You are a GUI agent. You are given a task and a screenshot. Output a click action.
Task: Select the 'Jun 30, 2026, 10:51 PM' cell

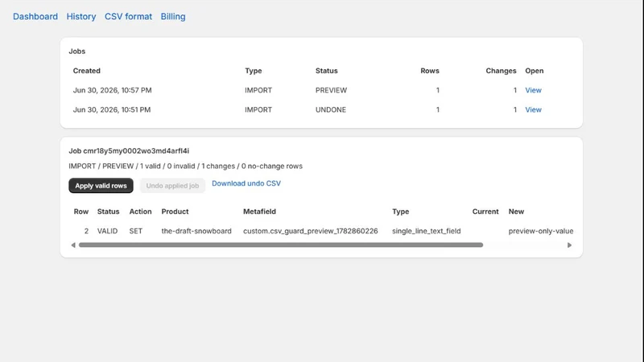pyautogui.click(x=112, y=109)
